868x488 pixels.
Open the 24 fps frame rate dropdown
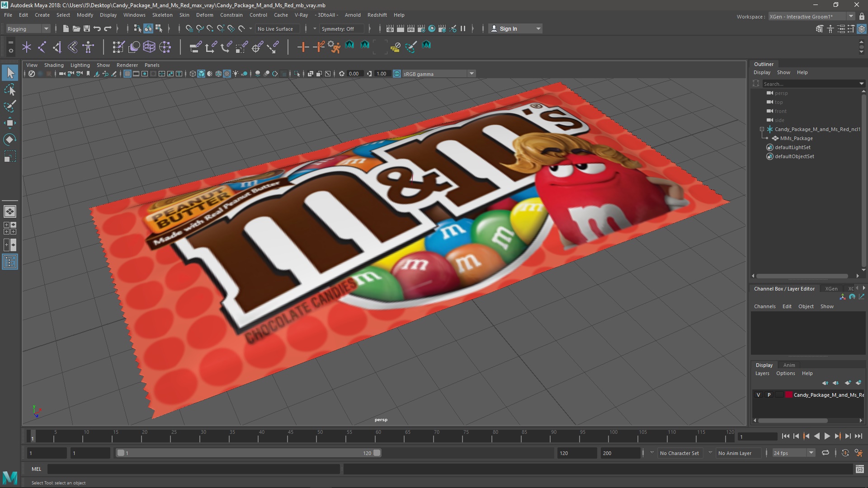793,453
